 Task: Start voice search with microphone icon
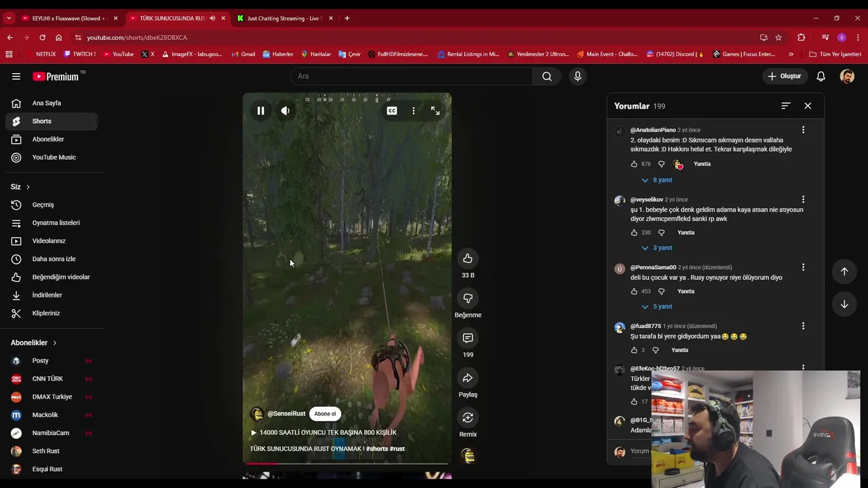point(578,76)
